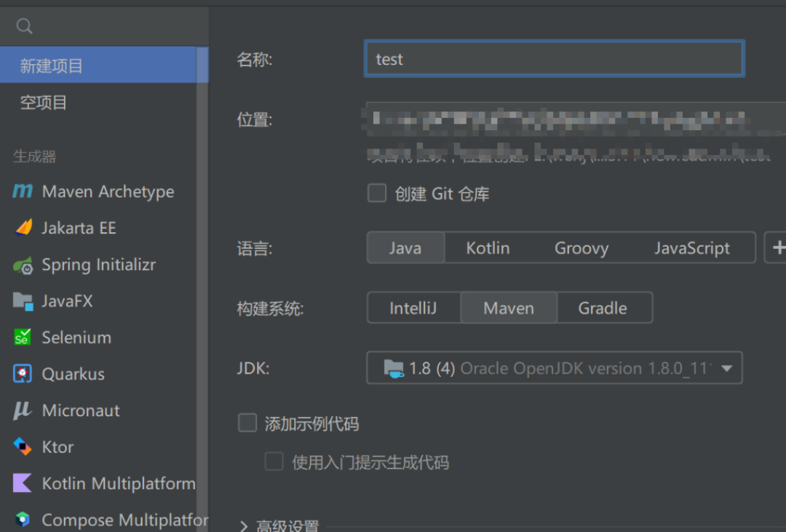Click Kotlin Multiplatform label in list

119,483
